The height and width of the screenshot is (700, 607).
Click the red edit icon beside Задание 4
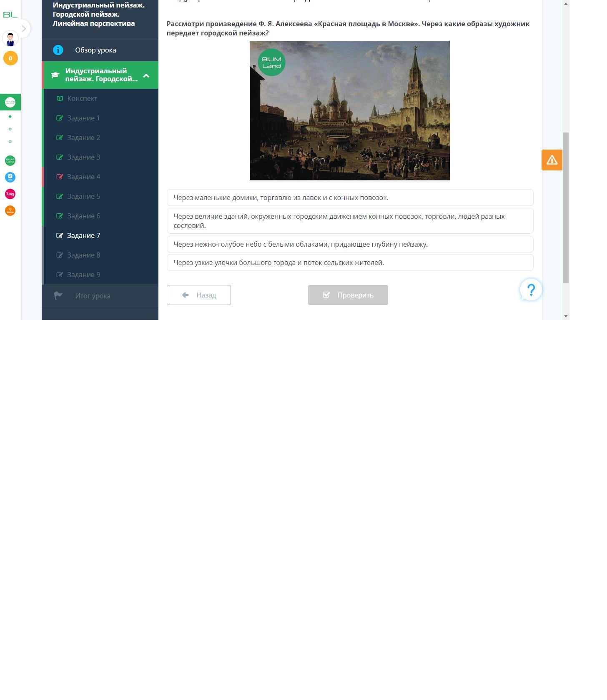coord(60,177)
